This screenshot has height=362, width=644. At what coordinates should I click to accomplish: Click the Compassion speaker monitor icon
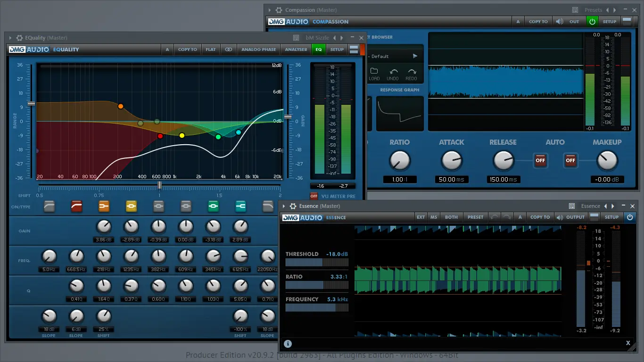pyautogui.click(x=559, y=22)
